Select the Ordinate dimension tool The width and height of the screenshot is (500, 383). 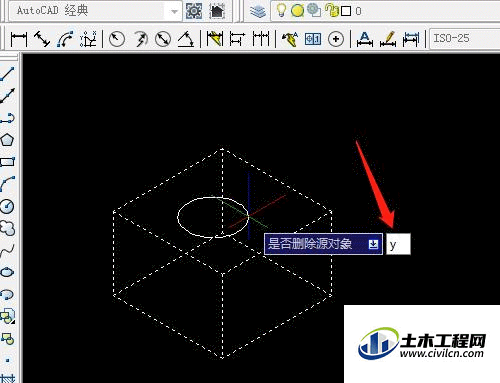point(88,39)
